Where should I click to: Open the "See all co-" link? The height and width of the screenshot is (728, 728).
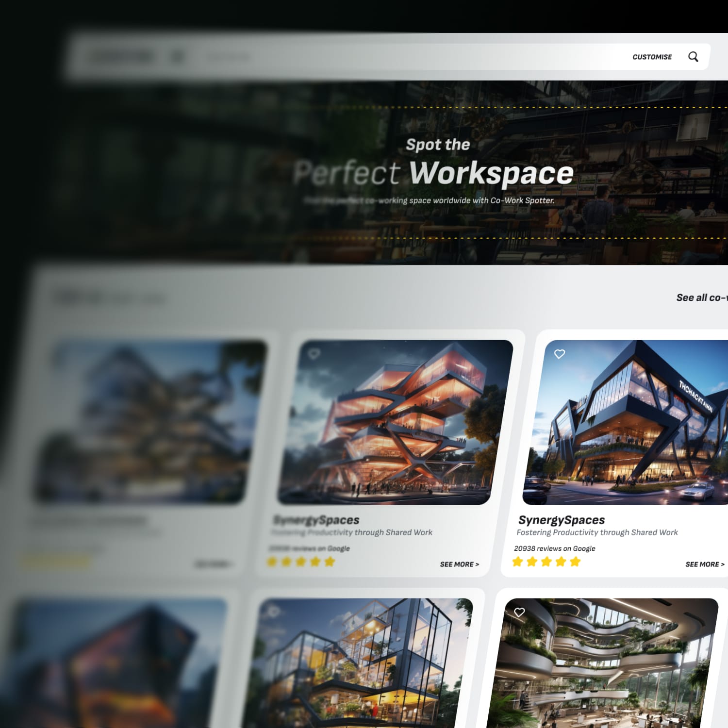(x=702, y=298)
